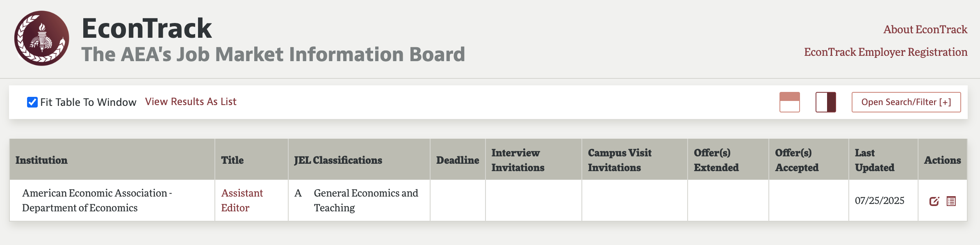Sort by the JEL Classifications header
This screenshot has height=245, width=980.
click(338, 160)
